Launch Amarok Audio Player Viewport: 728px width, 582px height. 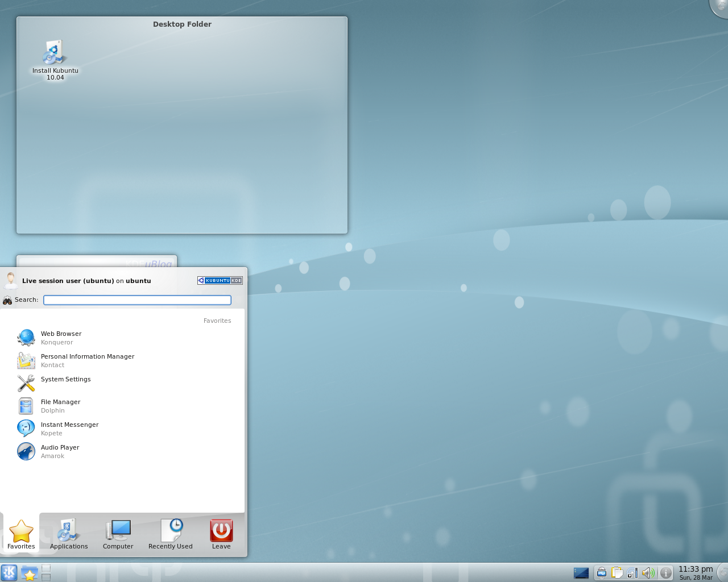coord(60,451)
